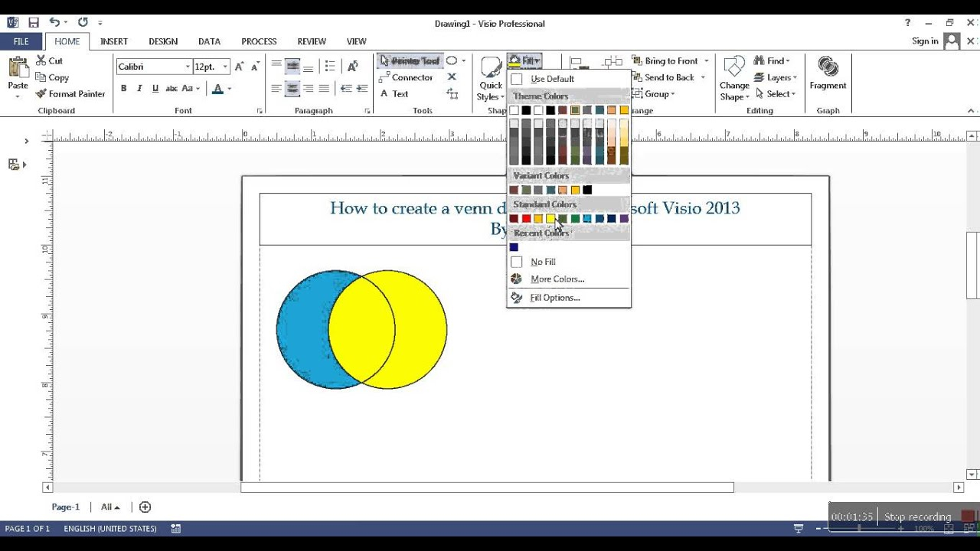
Task: Click the All pages list button
Action: (x=110, y=507)
